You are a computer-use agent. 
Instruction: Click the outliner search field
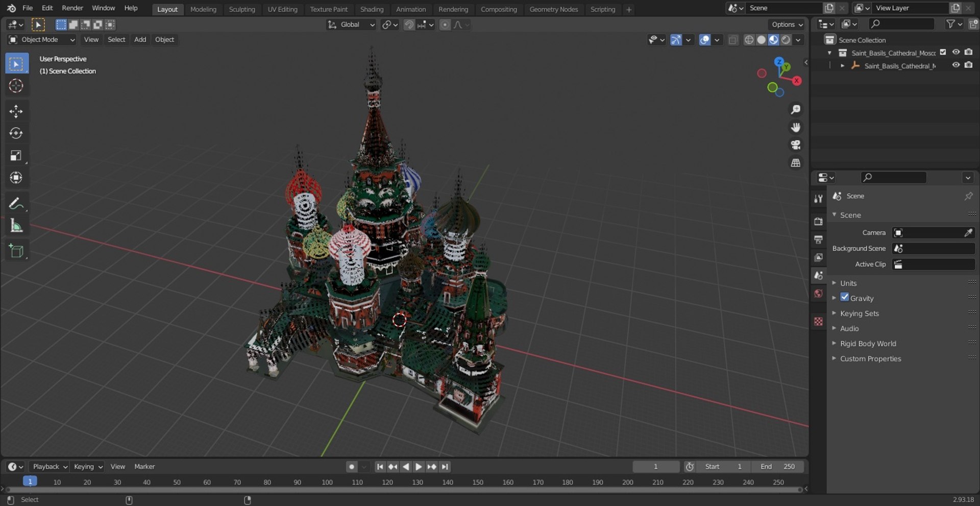(x=901, y=24)
